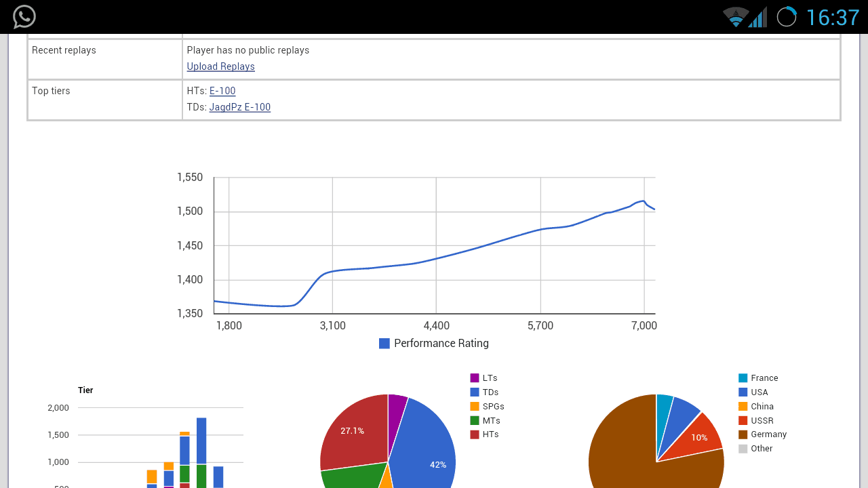Click the Performance Rating legend swatch
Image resolution: width=868 pixels, height=488 pixels.
[x=384, y=344]
